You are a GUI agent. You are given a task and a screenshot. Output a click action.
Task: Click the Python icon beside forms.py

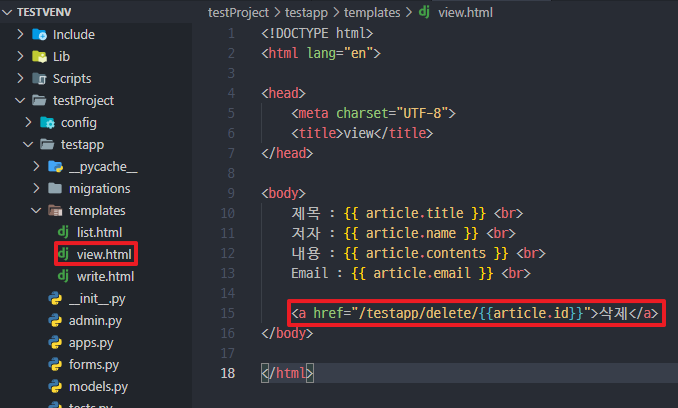[55, 364]
